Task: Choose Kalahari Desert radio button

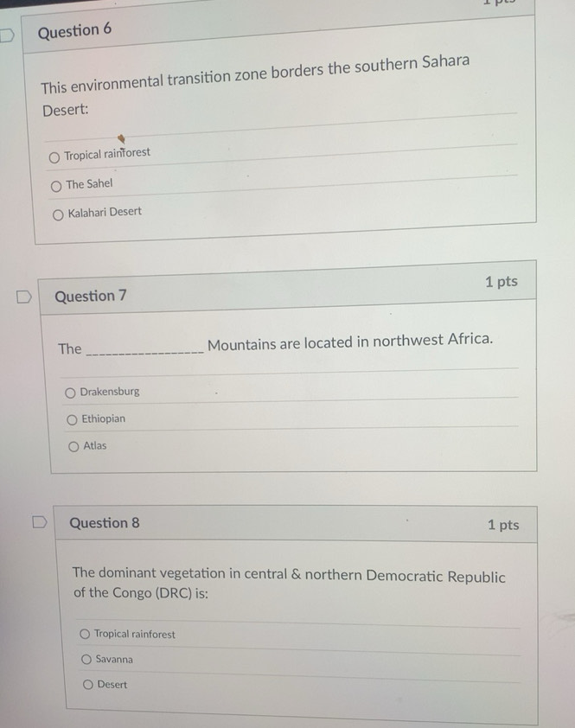Action: point(58,214)
